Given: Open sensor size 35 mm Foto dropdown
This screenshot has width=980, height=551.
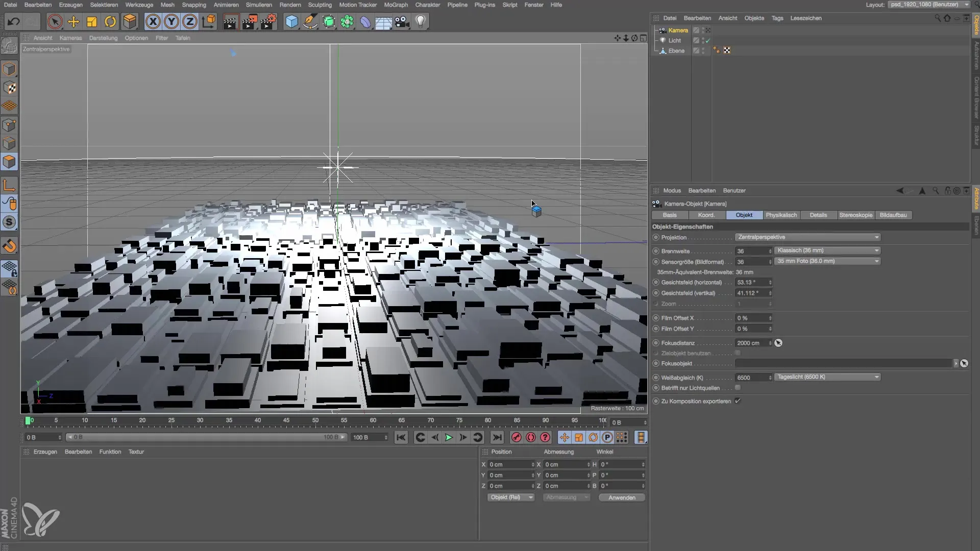Looking at the screenshot, I should pos(827,261).
